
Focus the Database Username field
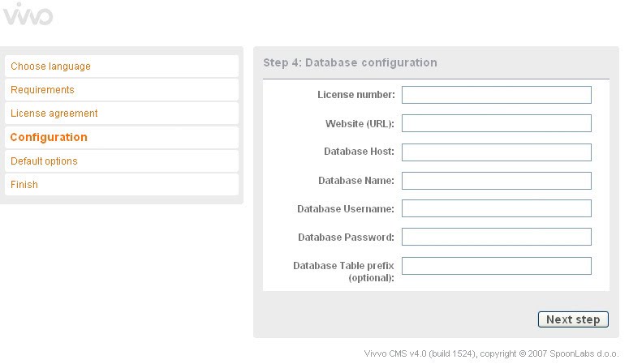click(x=496, y=208)
